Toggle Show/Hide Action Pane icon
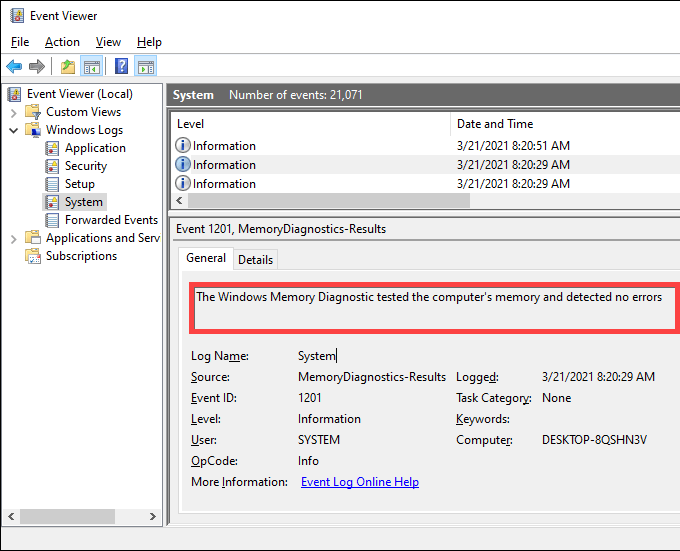The height and width of the screenshot is (551, 680). click(146, 67)
